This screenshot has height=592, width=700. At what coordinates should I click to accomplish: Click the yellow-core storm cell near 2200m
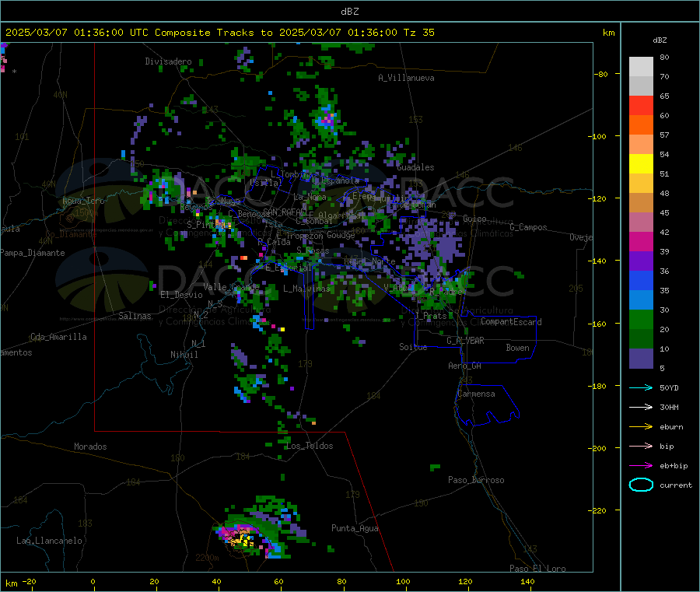pyautogui.click(x=241, y=539)
